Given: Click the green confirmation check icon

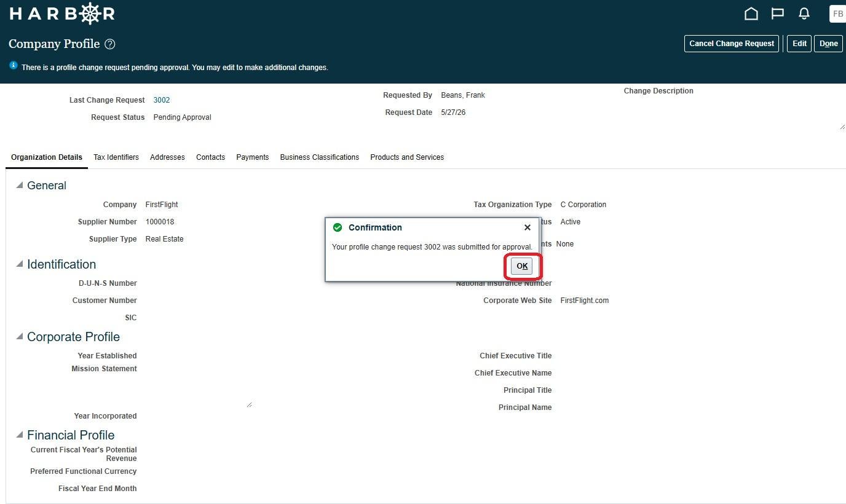Looking at the screenshot, I should coord(338,227).
